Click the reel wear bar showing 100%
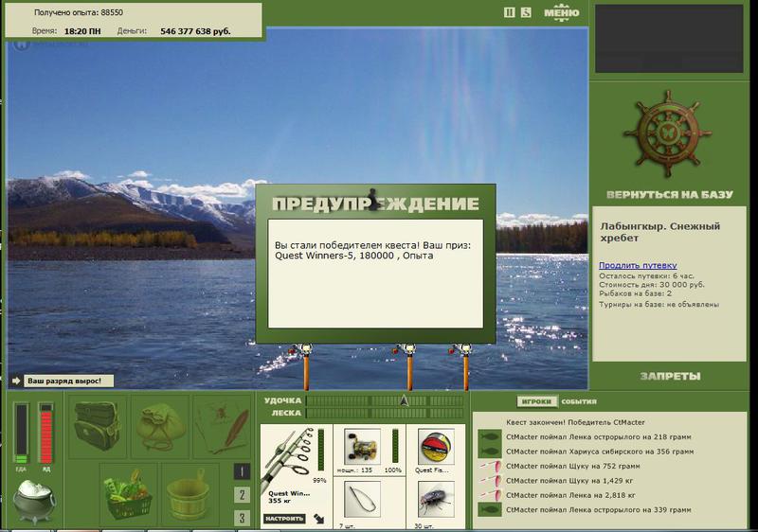Viewport: 758px width, 532px height. click(395, 447)
